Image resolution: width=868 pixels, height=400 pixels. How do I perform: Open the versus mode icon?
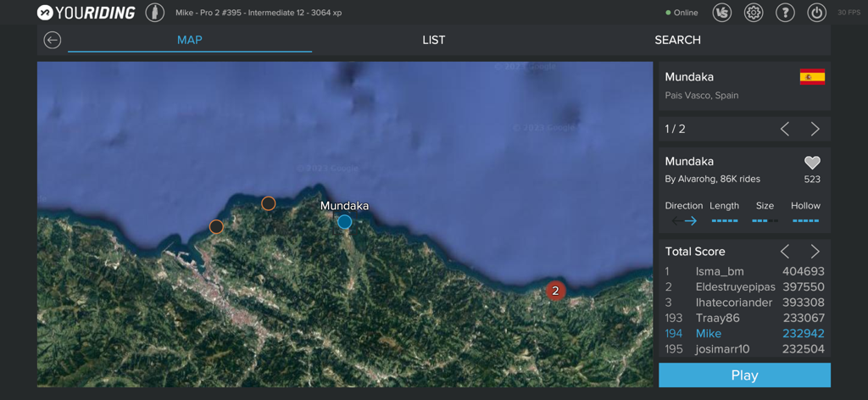pyautogui.click(x=722, y=12)
